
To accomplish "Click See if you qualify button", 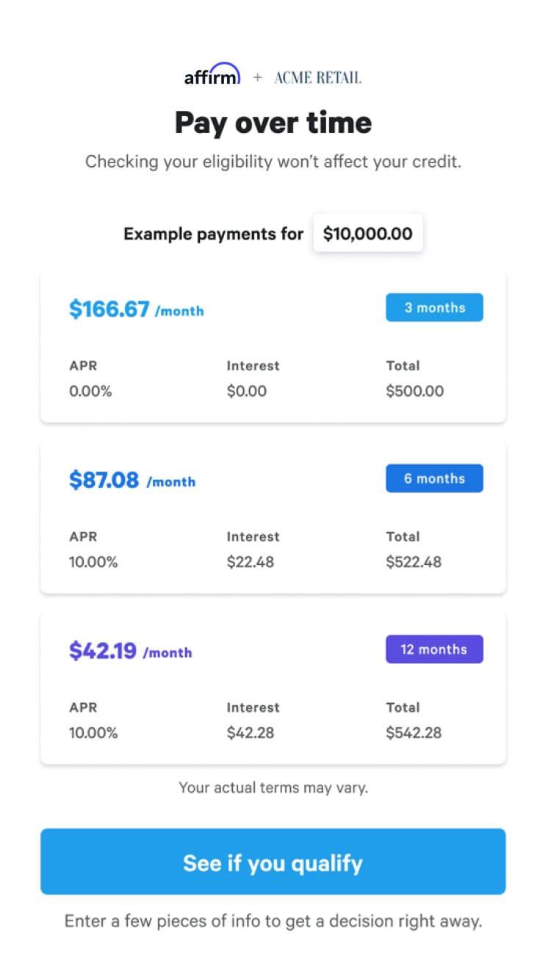I will (273, 862).
